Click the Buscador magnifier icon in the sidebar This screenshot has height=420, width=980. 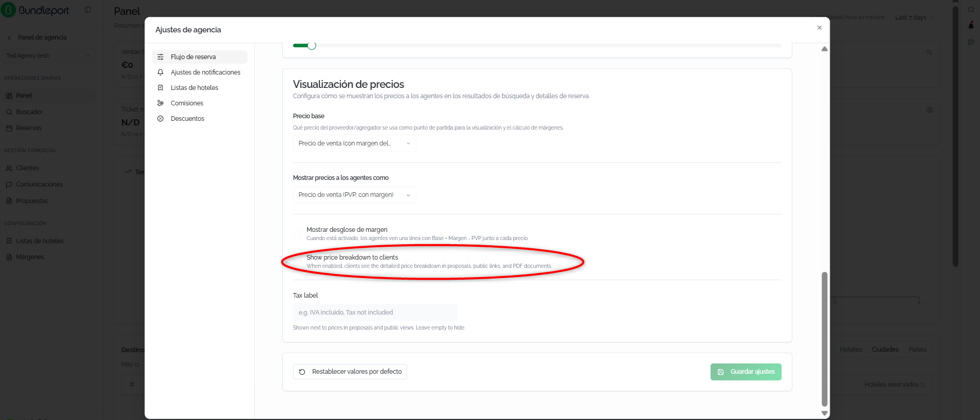[x=9, y=112]
